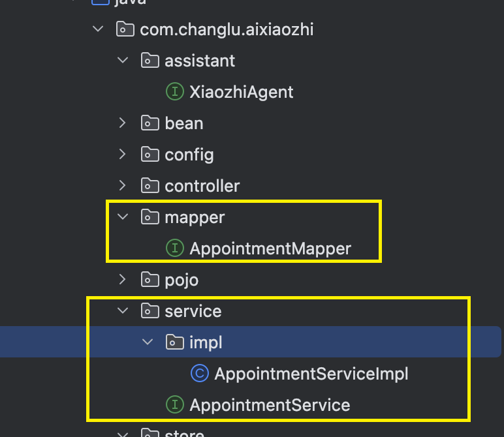Click the assistant package folder icon
The height and width of the screenshot is (437, 504).
[150, 61]
